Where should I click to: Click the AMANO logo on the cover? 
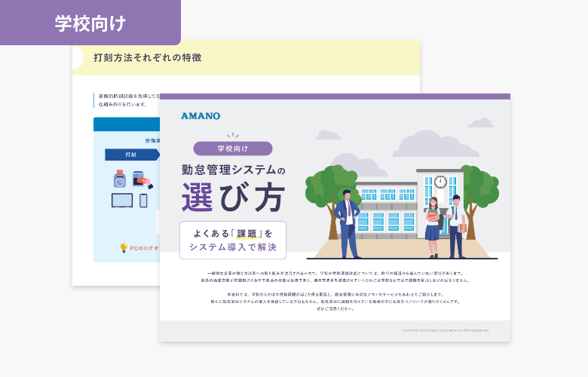[x=201, y=116]
